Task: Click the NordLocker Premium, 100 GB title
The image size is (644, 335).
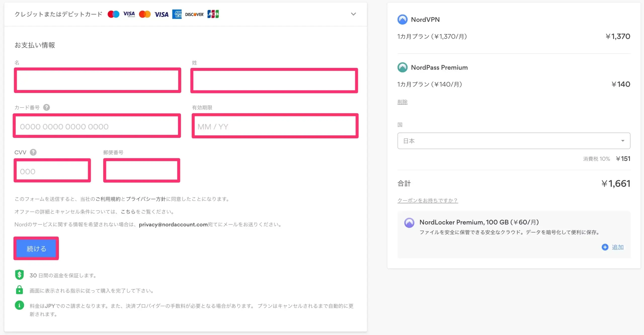Action: 479,222
